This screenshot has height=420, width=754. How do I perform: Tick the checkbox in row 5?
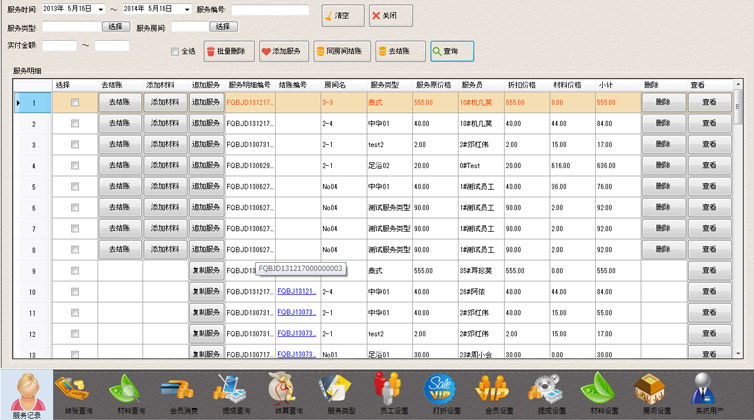75,187
